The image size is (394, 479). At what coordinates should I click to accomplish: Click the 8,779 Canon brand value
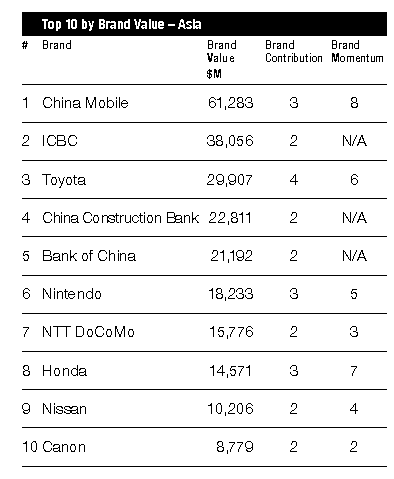click(x=235, y=447)
